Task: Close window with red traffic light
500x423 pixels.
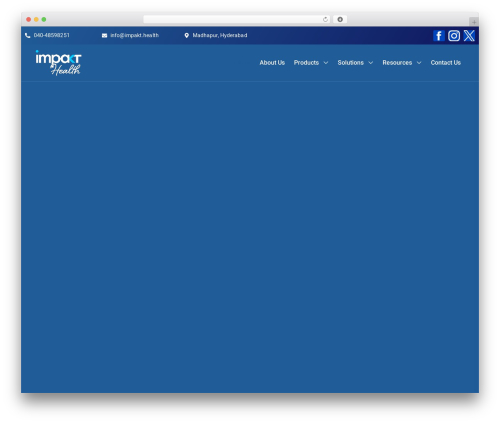Action: (x=29, y=19)
